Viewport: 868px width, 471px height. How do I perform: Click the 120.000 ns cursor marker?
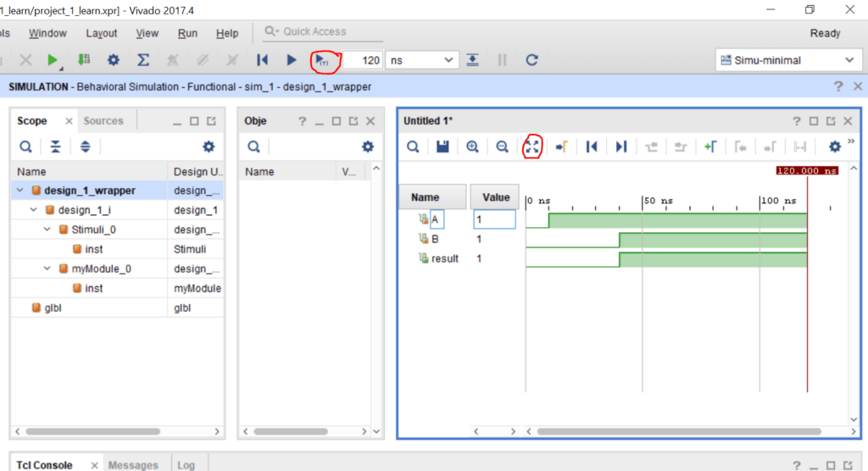coord(807,170)
